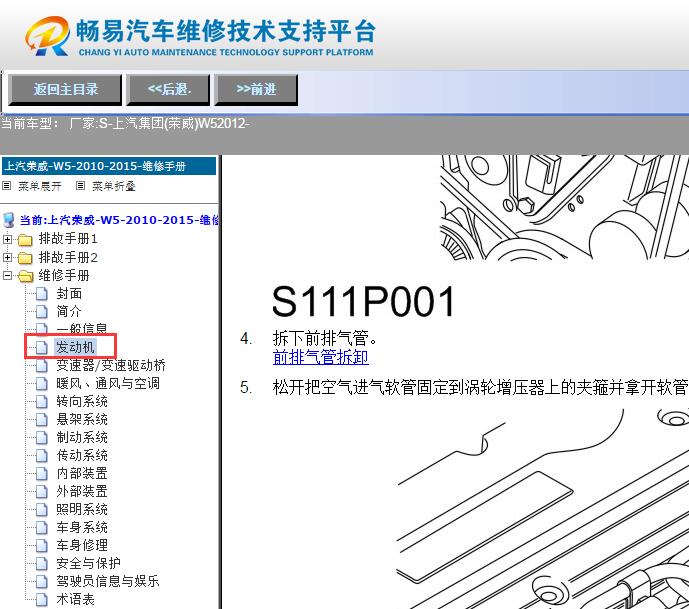Image resolution: width=689 pixels, height=609 pixels.
Task: Click the document icon beside 术语表
Action: pyautogui.click(x=42, y=600)
